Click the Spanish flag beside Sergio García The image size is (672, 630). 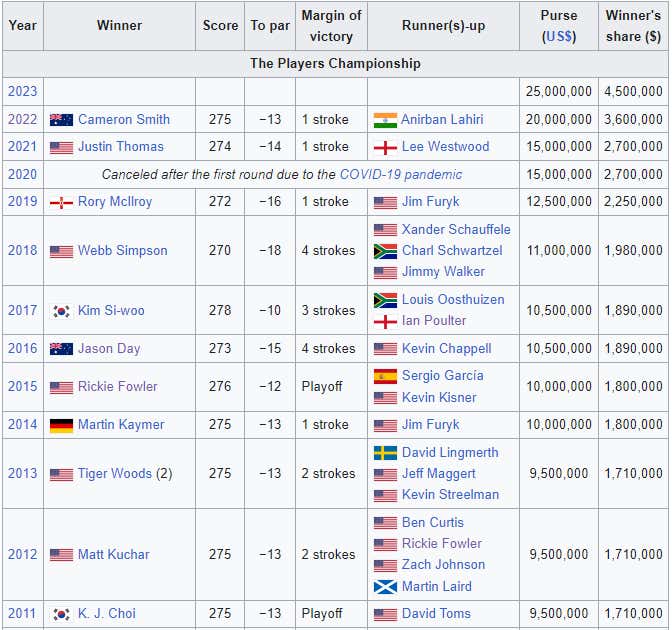385,376
